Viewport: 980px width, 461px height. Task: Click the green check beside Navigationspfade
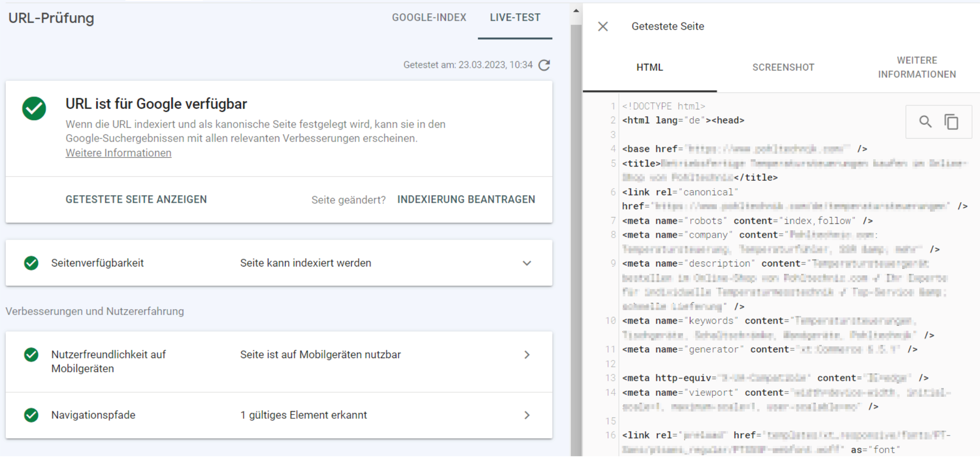coord(31,415)
